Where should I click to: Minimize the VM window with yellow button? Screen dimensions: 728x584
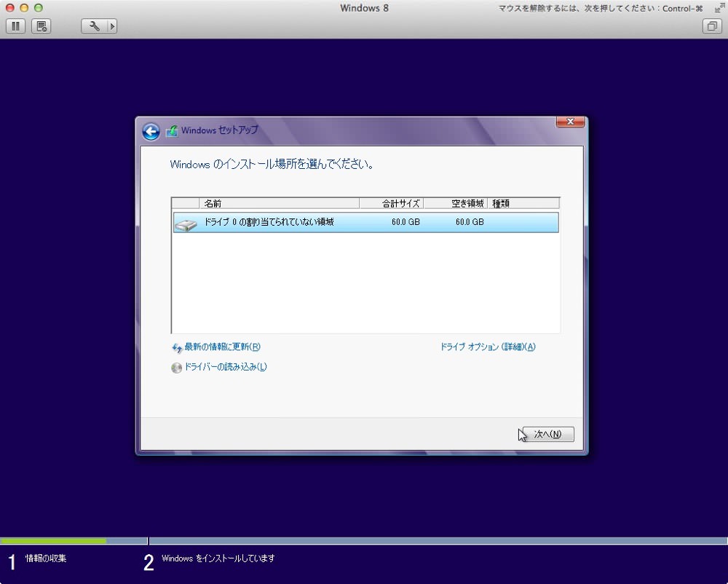(24, 8)
